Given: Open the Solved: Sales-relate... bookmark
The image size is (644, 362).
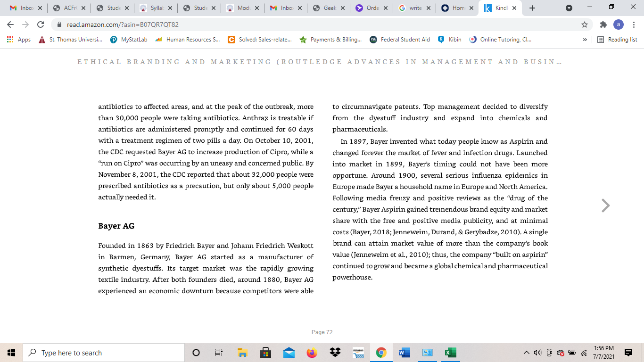Looking at the screenshot, I should click(x=260, y=40).
